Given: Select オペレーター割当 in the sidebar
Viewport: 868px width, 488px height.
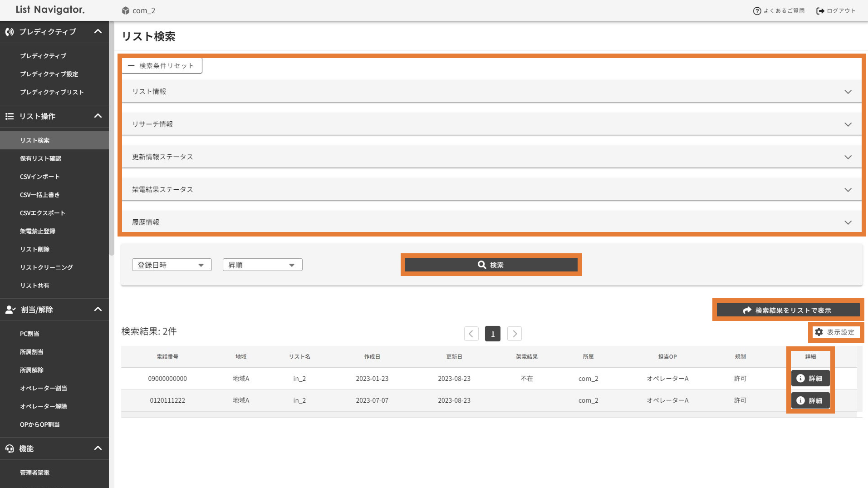Looking at the screenshot, I should (44, 388).
